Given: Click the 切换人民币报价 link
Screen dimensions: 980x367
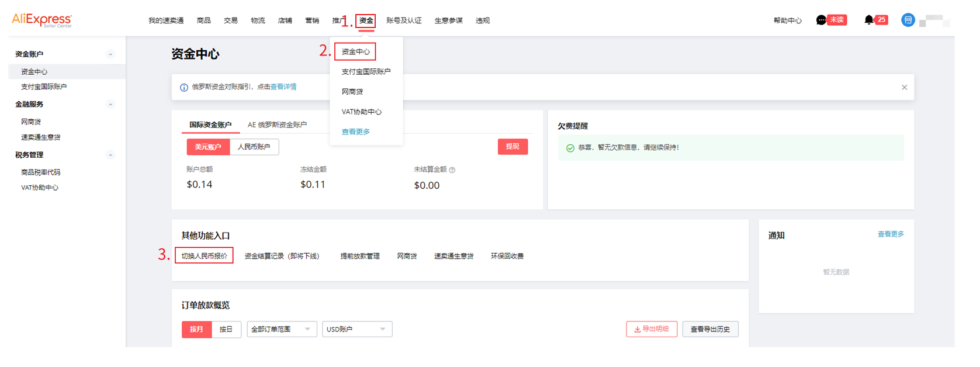Looking at the screenshot, I should coord(204,256).
